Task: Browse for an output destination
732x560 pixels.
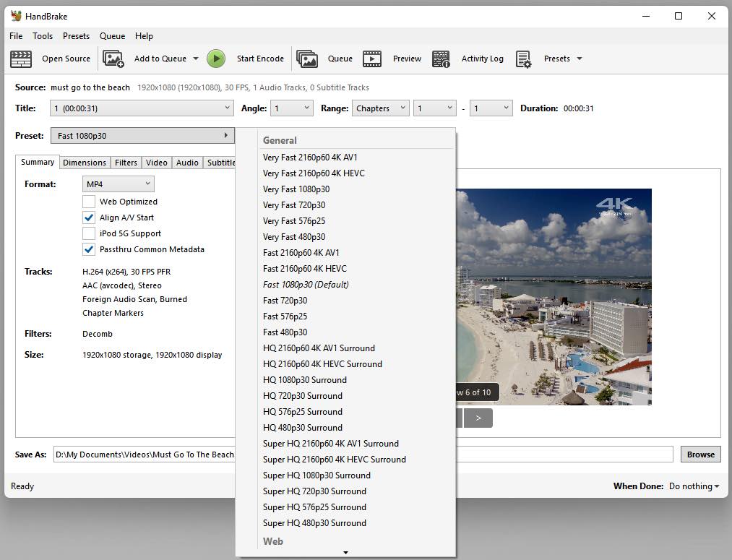Action: (x=699, y=454)
